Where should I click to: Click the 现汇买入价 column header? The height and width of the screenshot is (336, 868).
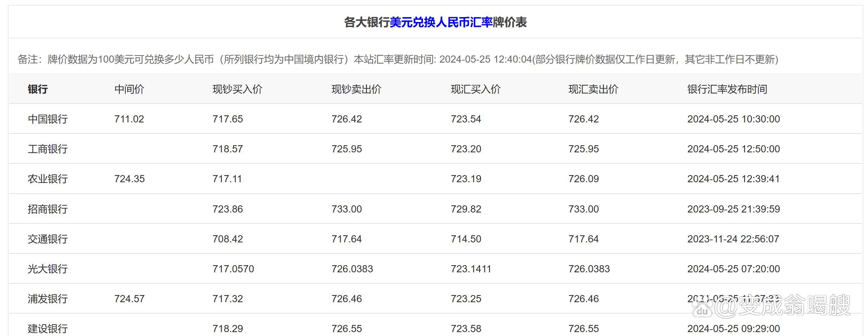coord(476,89)
